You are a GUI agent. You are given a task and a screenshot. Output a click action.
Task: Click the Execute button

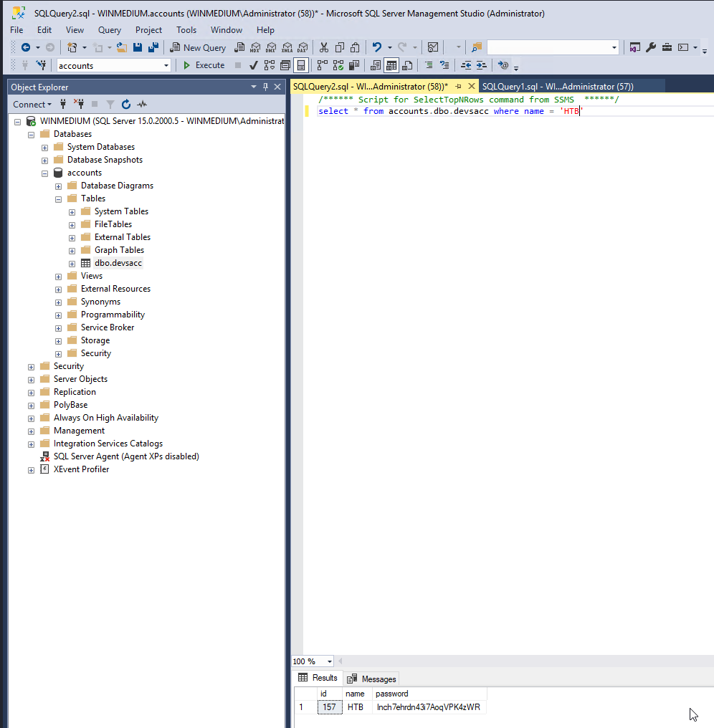pyautogui.click(x=204, y=65)
